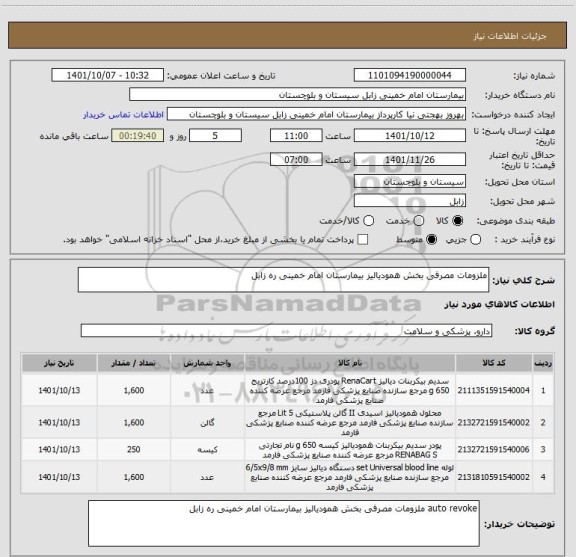
Task: Click the Universal blood line item name
Action: pyautogui.click(x=350, y=477)
